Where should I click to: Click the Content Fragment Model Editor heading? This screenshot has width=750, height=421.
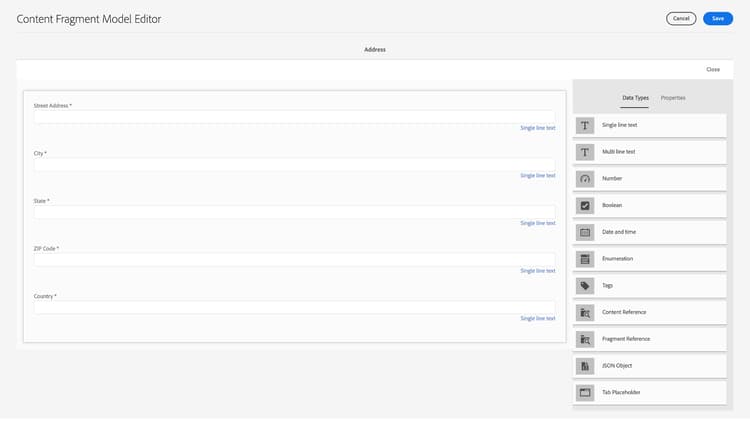[89, 19]
